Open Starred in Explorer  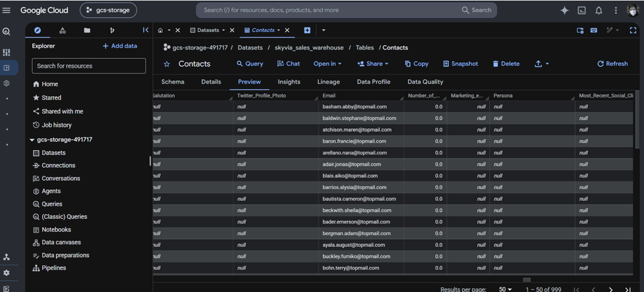pyautogui.click(x=47, y=98)
